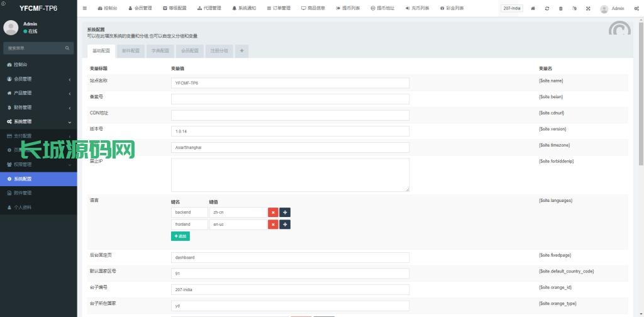Open the settings gears icon at top right
The height and width of the screenshot is (317, 644).
[636, 9]
